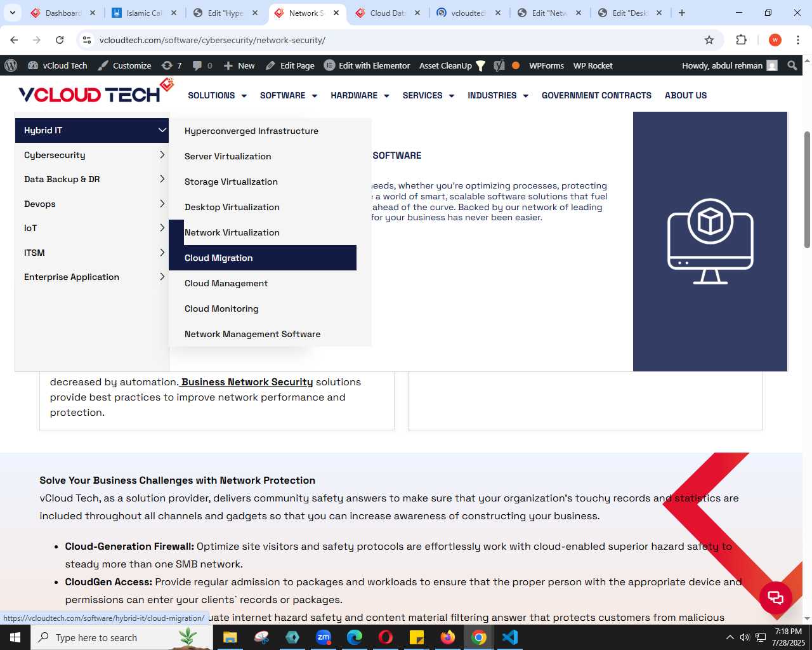812x650 pixels.
Task: View site information icon in address bar
Action: (87, 40)
